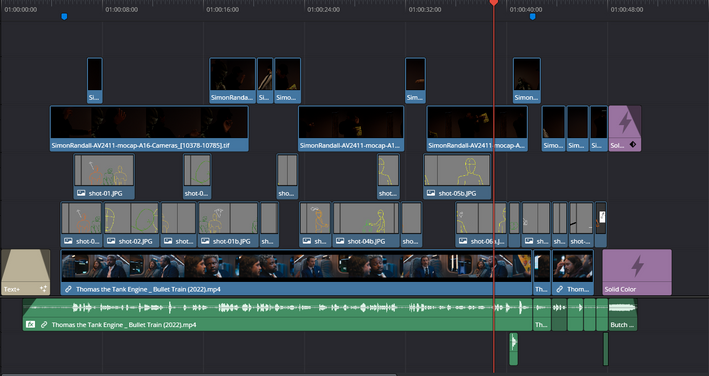
Task: Click the lightning bolt icon on Solid Color clip
Action: click(638, 266)
